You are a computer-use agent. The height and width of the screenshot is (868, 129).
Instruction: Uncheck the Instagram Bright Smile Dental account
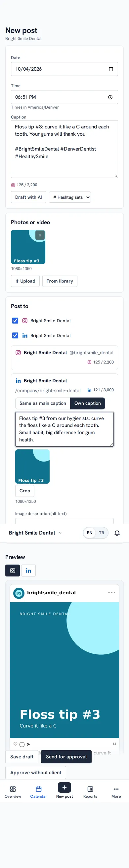[x=15, y=321]
